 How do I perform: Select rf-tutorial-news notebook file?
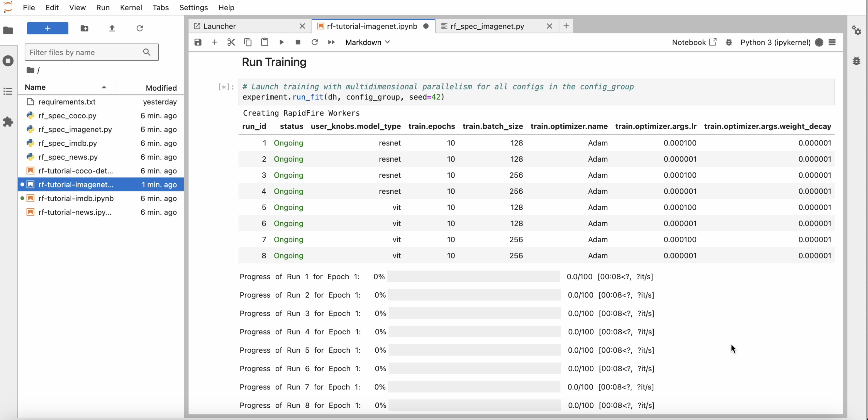[101, 212]
